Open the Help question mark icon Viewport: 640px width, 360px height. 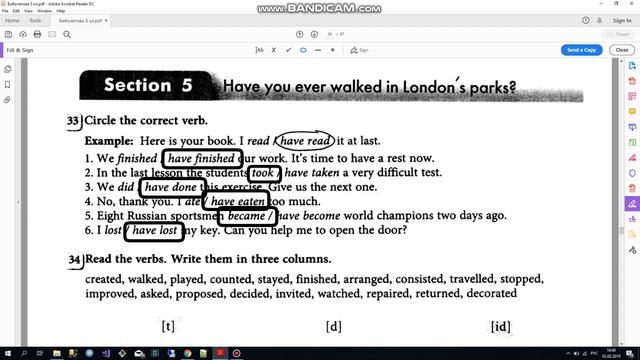(586, 20)
